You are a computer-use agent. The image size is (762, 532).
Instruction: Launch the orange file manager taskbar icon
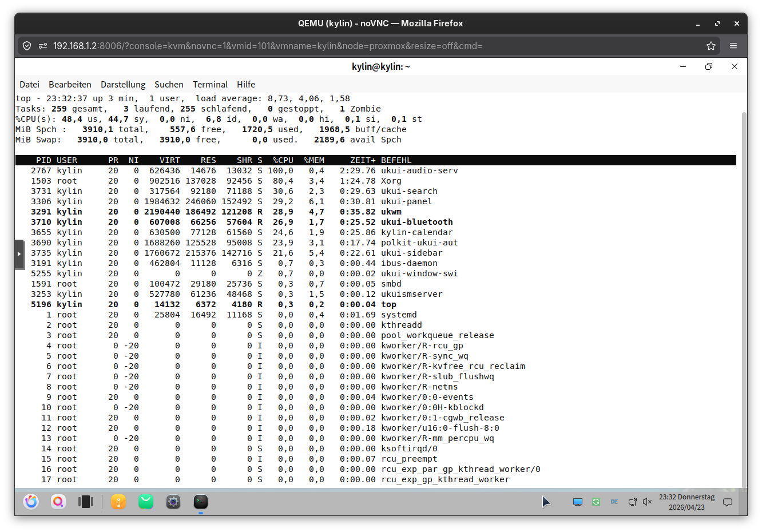118,502
